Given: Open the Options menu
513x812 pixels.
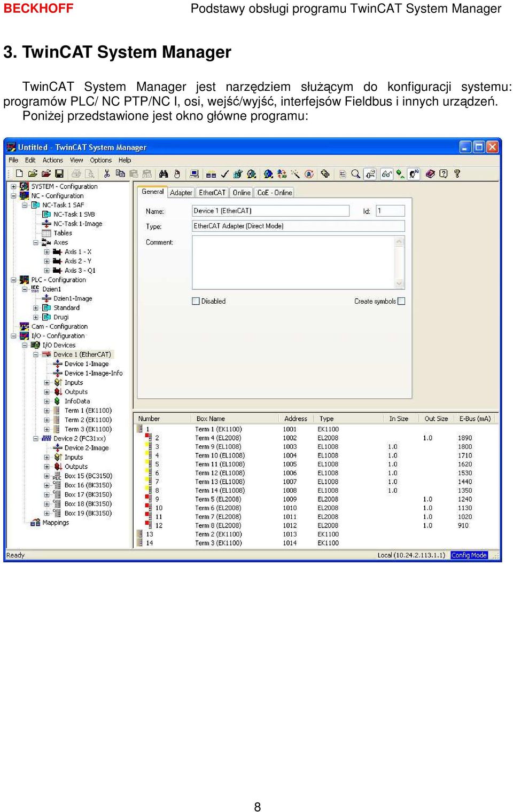Looking at the screenshot, I should 101,160.
